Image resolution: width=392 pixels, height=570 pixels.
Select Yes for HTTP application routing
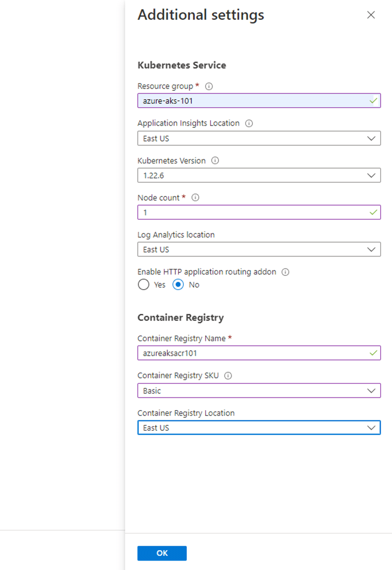(143, 285)
